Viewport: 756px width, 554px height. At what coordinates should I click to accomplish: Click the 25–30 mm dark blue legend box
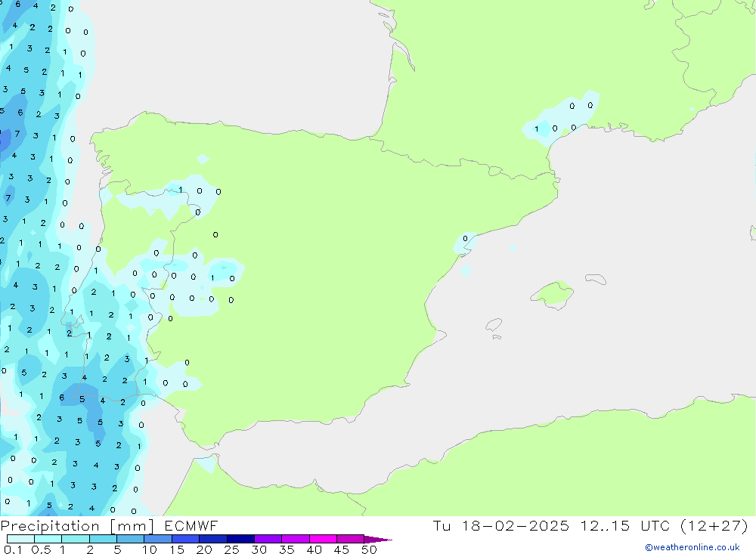[x=240, y=539]
